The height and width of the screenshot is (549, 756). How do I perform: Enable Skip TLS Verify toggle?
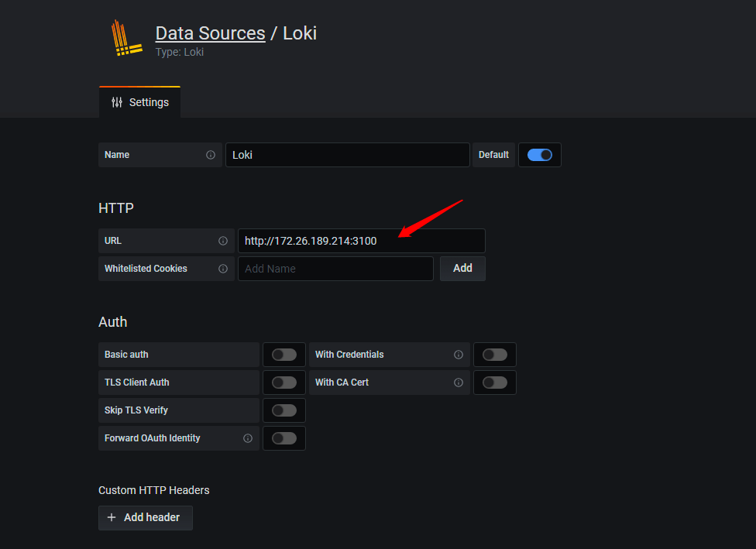point(284,410)
